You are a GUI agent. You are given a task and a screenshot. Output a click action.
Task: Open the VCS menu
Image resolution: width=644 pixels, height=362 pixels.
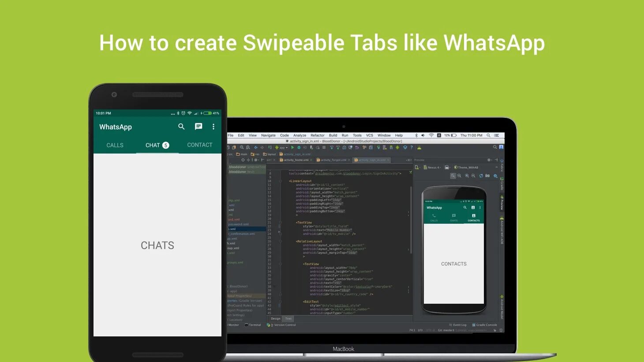tap(370, 136)
